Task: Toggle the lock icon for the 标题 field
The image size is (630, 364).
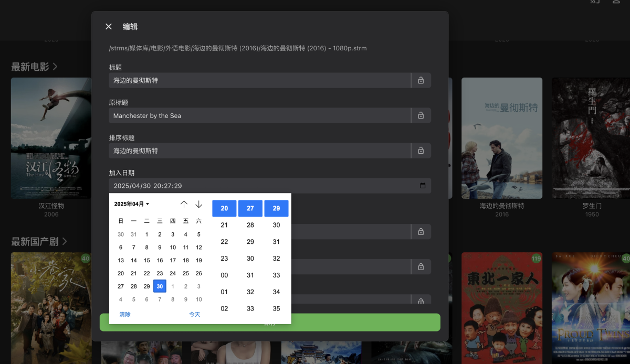Action: 421,80
